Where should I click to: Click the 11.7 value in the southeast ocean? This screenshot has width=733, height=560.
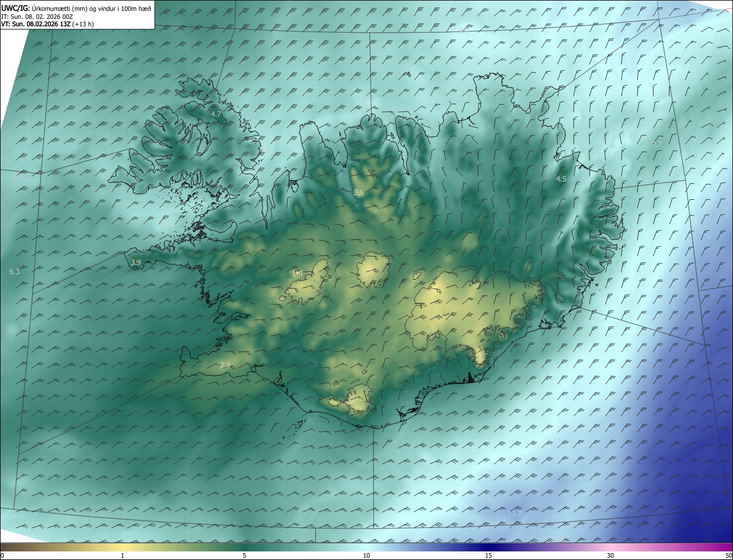click(x=515, y=513)
